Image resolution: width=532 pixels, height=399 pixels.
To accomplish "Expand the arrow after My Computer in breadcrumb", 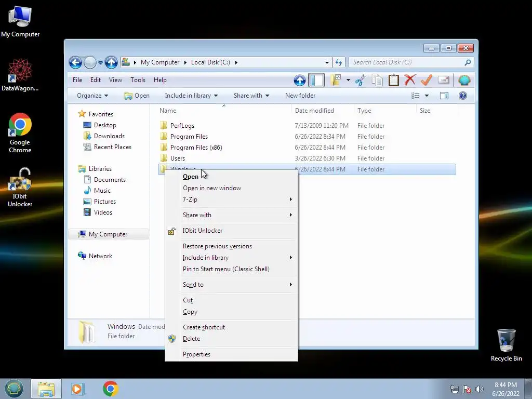I will coord(185,62).
